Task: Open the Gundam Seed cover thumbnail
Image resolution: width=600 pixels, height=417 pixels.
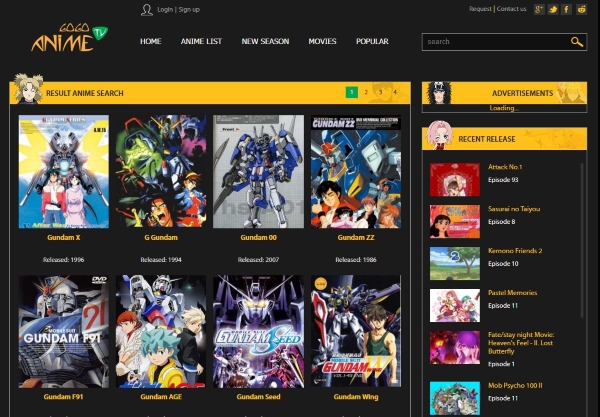Action: [258, 331]
